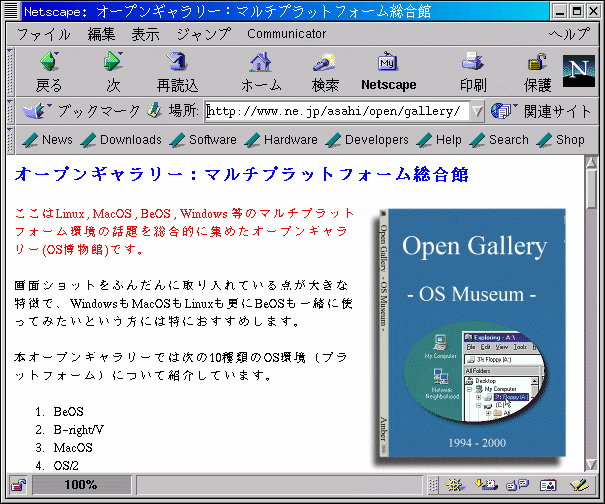This screenshot has height=504, width=605.
Task: Open Address Book from component bar icon
Action: (548, 485)
